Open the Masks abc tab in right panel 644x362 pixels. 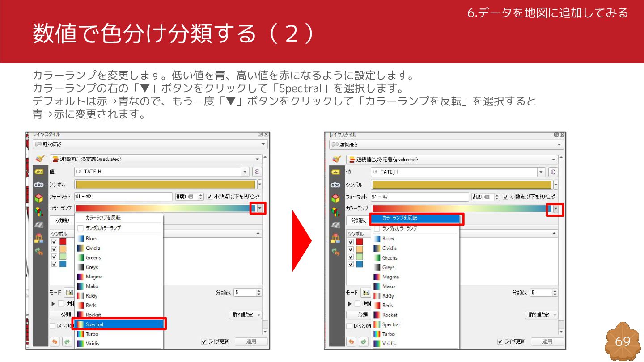(336, 185)
